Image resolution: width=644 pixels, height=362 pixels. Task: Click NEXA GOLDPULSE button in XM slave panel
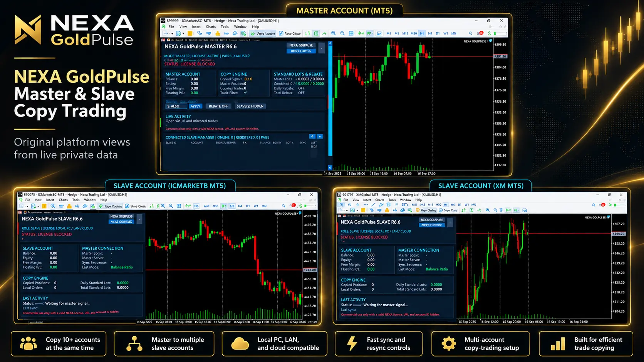pyautogui.click(x=432, y=220)
